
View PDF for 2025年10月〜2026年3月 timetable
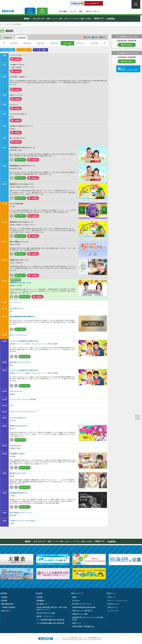pyautogui.click(x=127, y=45)
